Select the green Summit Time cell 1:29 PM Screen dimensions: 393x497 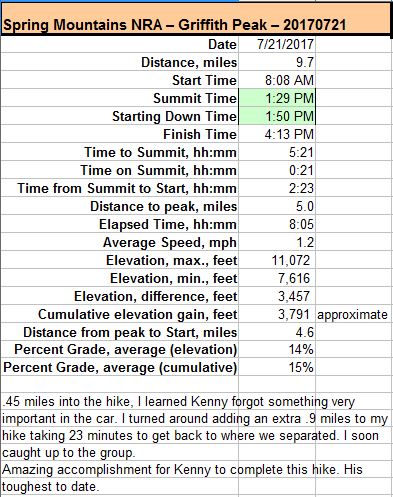277,98
